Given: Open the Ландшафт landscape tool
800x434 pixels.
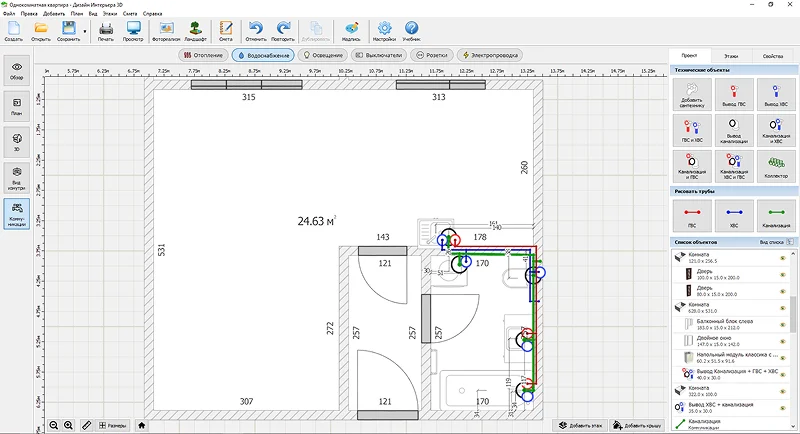Looking at the screenshot, I should [x=195, y=31].
